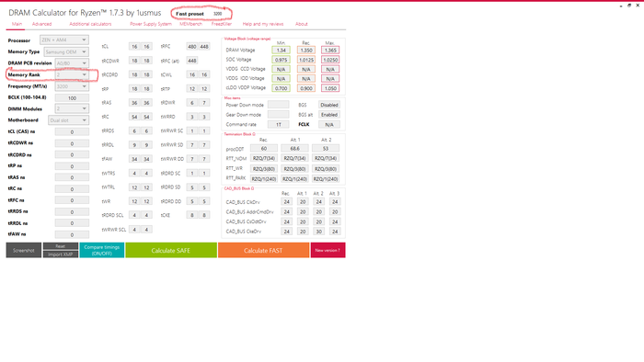Open the Memory Rank dropdown
The image size is (644, 362).
coord(72,74)
